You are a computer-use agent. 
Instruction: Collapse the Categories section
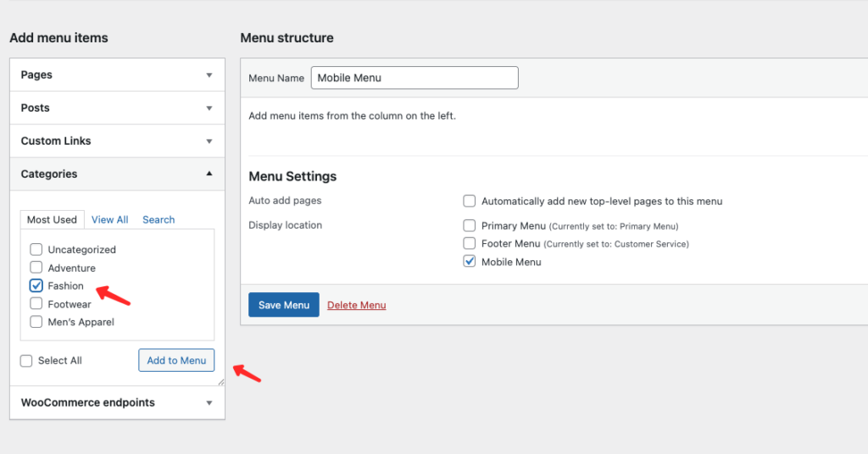point(117,174)
